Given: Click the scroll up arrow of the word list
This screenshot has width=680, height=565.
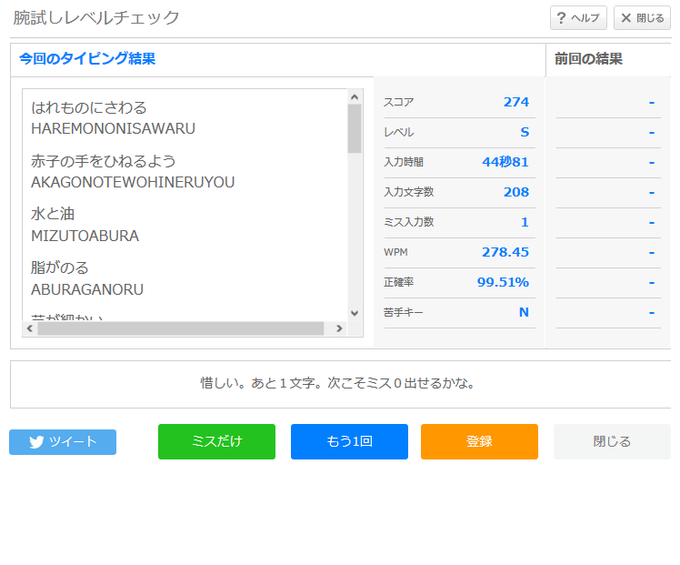Looking at the screenshot, I should tap(354, 97).
